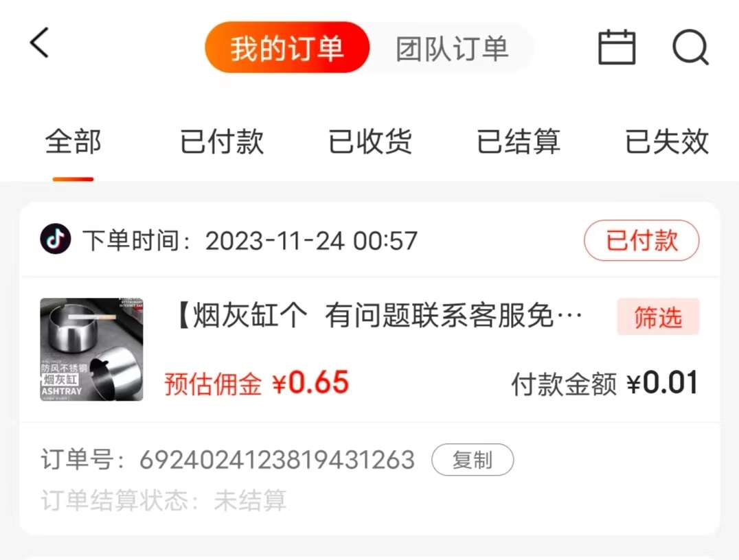Open the 烟灰缸 product title
This screenshot has height=560, width=739.
coord(379,316)
